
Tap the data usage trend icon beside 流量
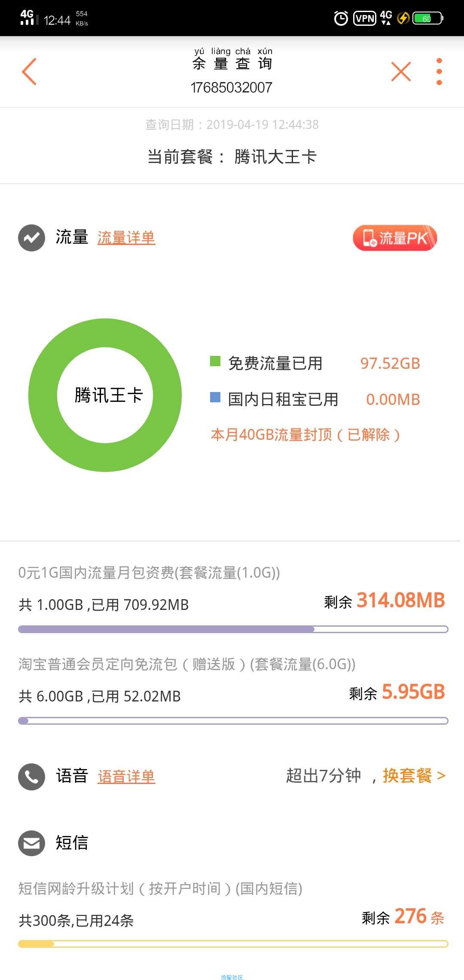(x=31, y=238)
